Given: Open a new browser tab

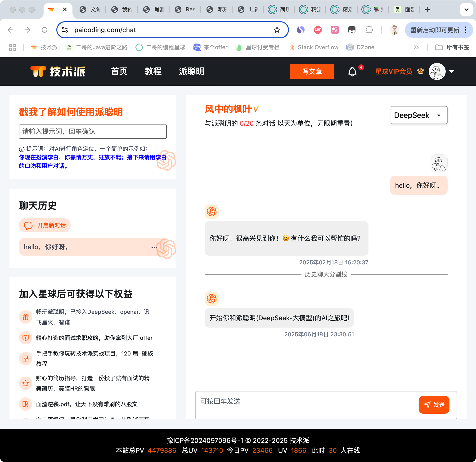Looking at the screenshot, I should (x=428, y=9).
